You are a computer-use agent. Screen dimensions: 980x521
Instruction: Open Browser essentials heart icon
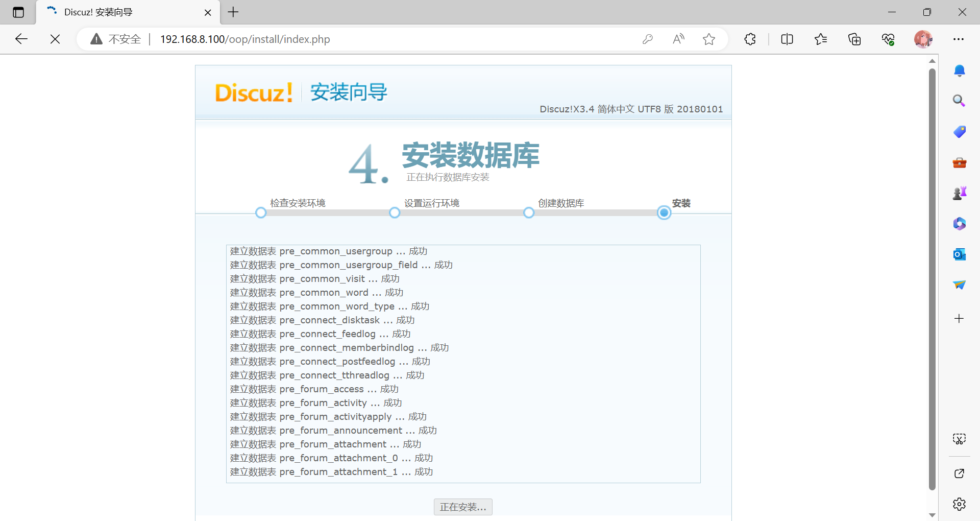(888, 39)
